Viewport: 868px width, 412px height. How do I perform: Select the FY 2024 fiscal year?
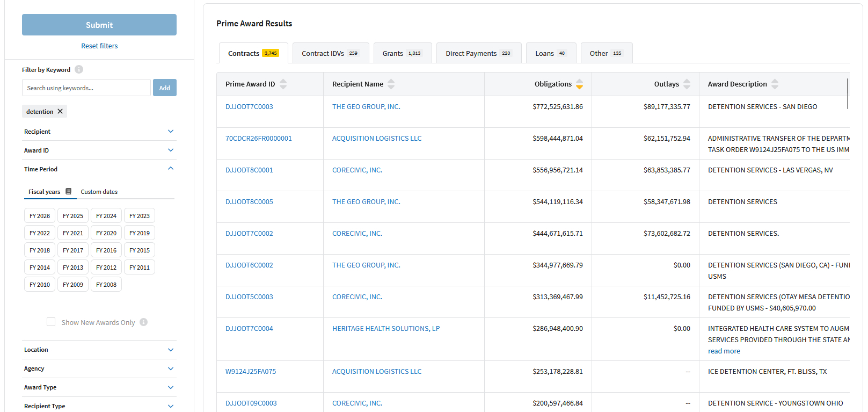(106, 216)
